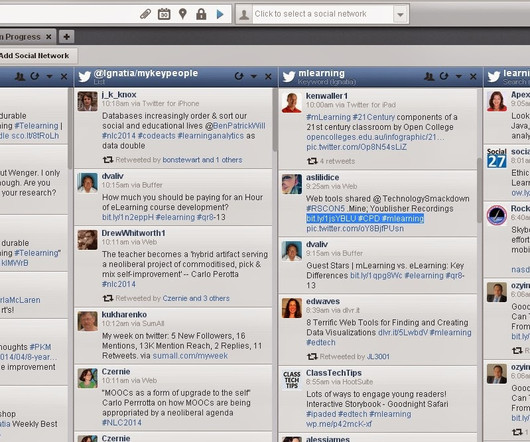The height and width of the screenshot is (442, 530).
Task: Close the @Ignatia/mykeypeople stream
Action: click(268, 77)
